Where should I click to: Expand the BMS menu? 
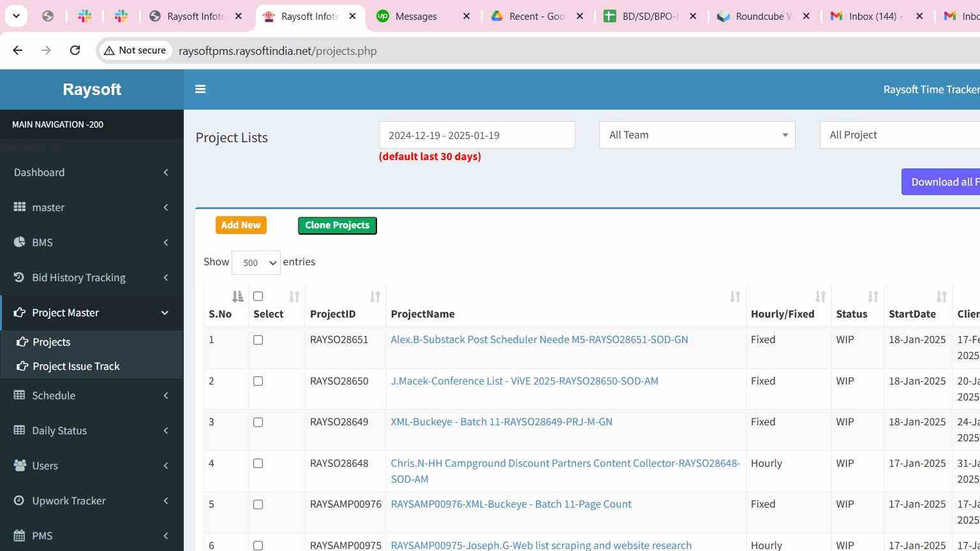92,242
